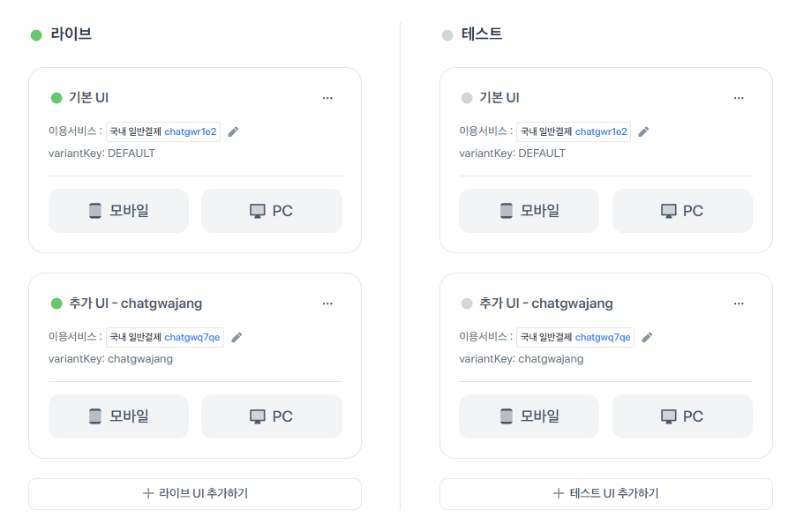Select 모바일 for live chatgwajang UI

(118, 416)
